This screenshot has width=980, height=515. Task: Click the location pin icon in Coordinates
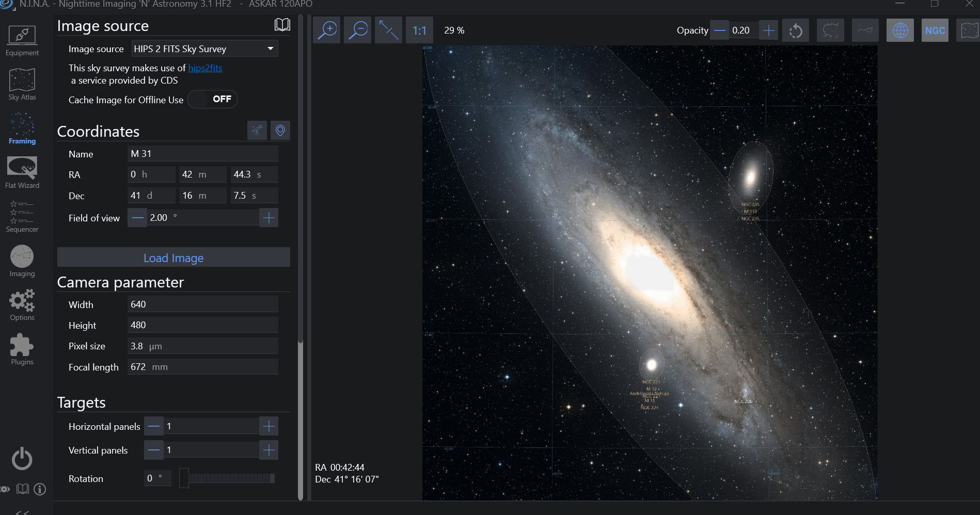click(280, 131)
